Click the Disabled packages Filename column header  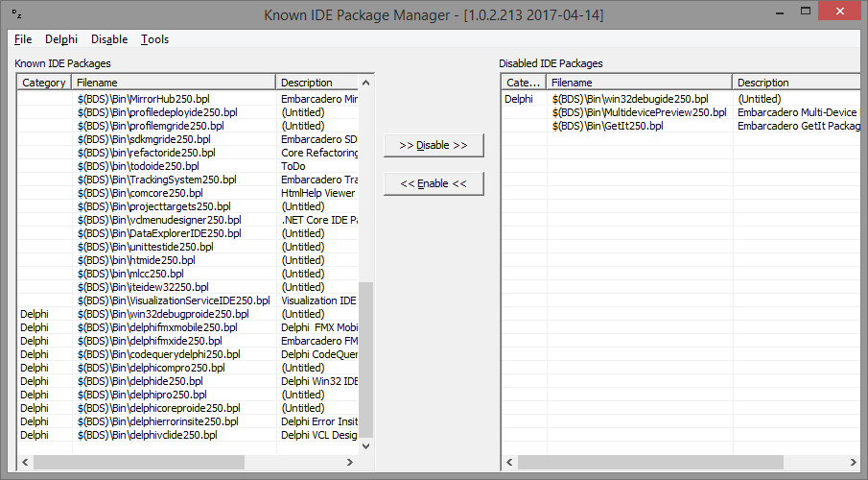pos(640,83)
